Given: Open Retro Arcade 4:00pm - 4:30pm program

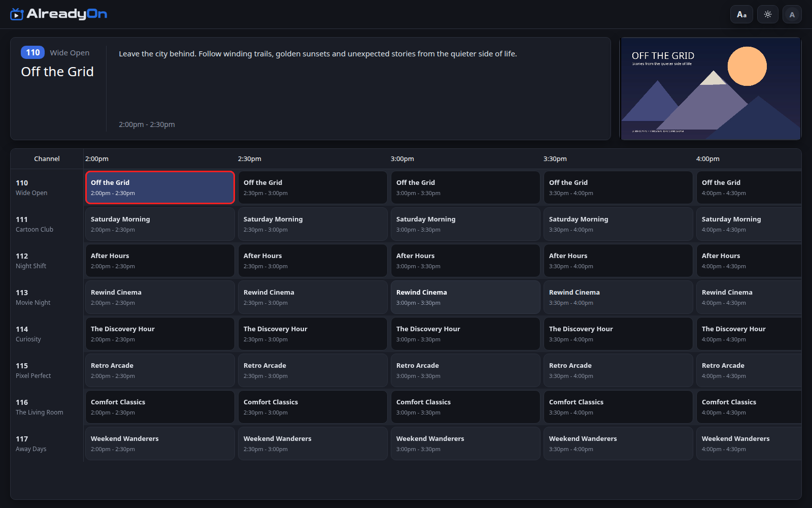Looking at the screenshot, I should tap(749, 370).
